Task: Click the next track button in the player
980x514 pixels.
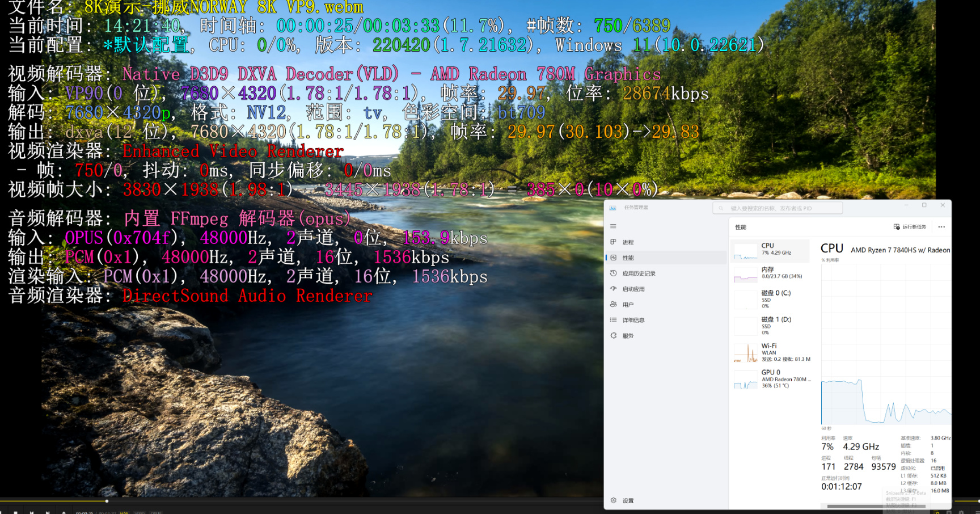Action: [48, 512]
